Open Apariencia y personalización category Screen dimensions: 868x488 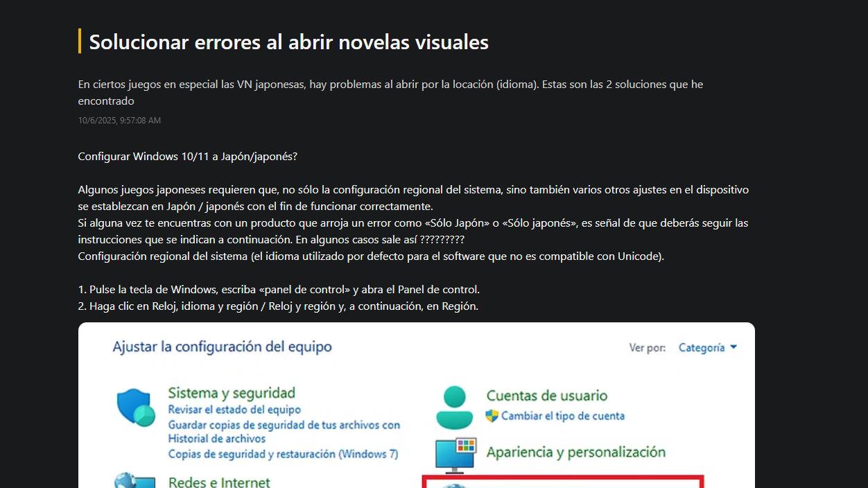[576, 451]
